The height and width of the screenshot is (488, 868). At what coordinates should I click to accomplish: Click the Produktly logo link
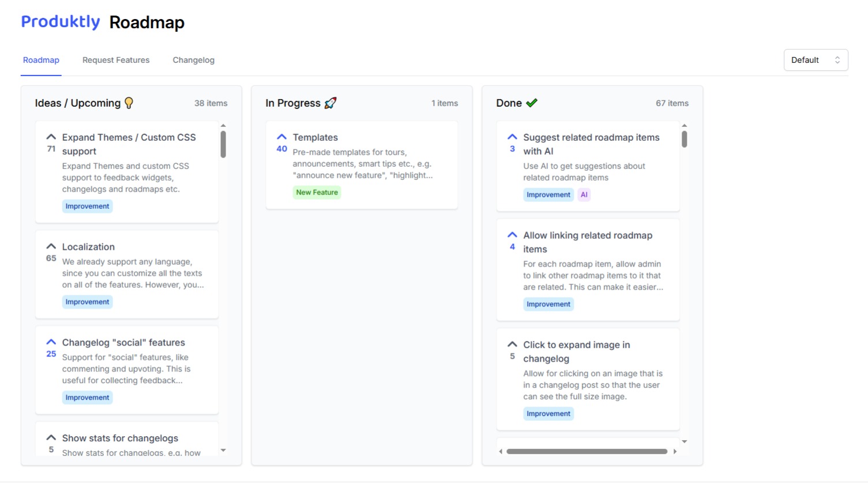coord(61,22)
